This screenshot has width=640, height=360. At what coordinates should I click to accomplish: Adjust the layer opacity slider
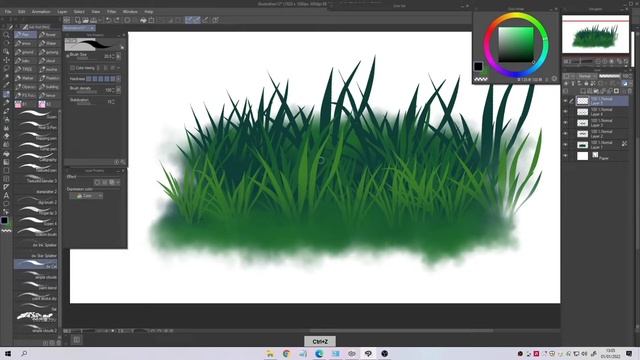point(609,76)
